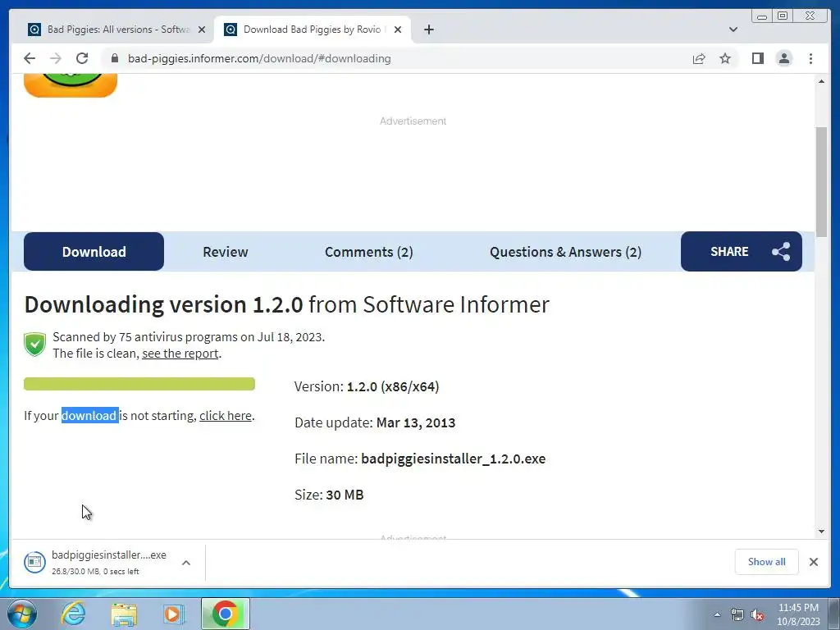Open the Windows Start menu

click(22, 614)
